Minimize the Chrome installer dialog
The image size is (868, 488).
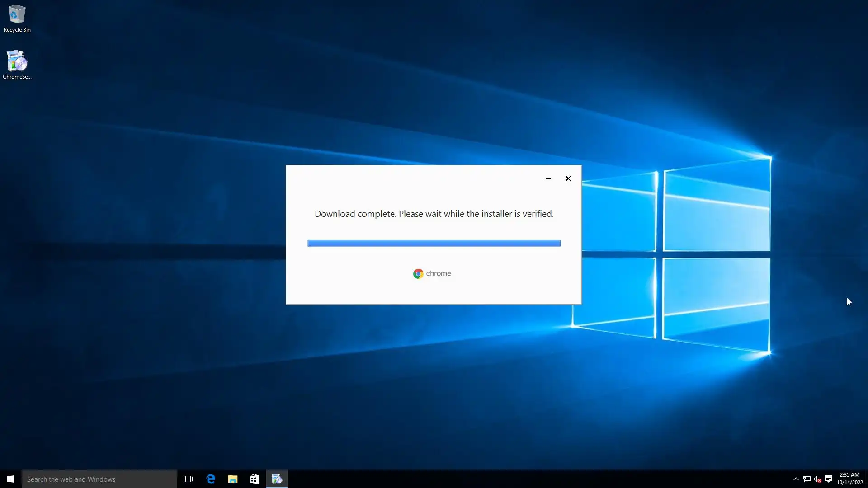[x=548, y=178]
